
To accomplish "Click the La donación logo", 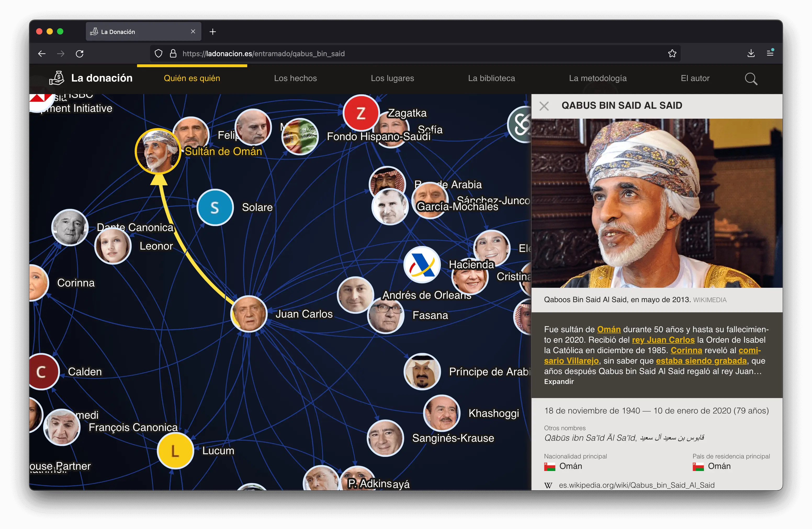I will point(91,78).
